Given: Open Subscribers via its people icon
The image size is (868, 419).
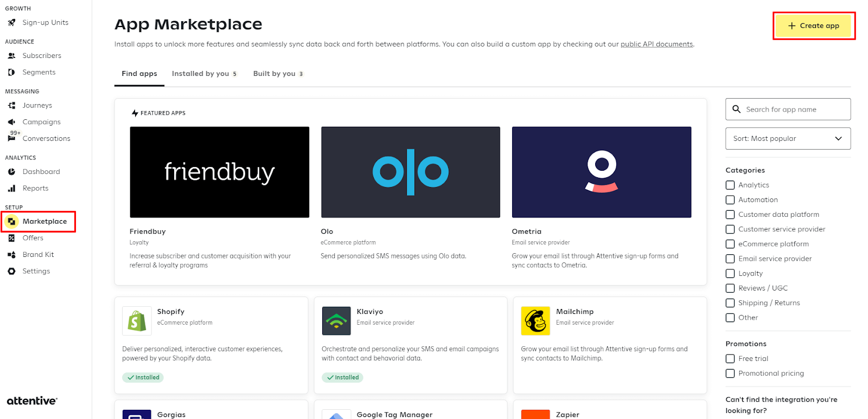Looking at the screenshot, I should 11,56.
